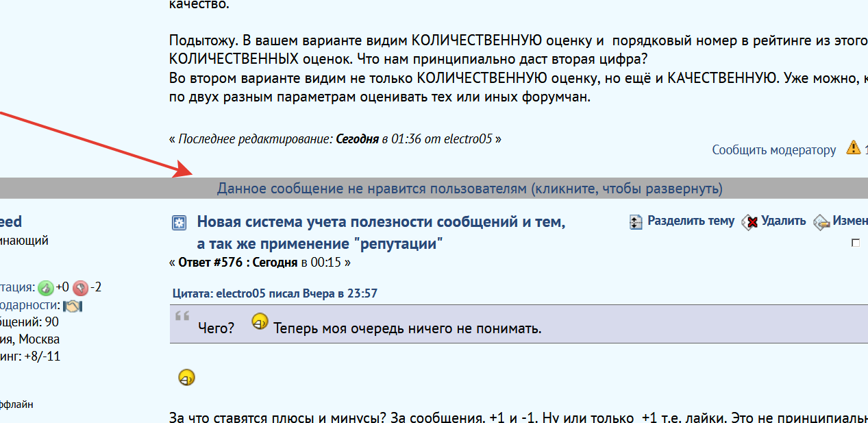
Task: Open the "Сообщить модератору" link
Action: tap(773, 149)
